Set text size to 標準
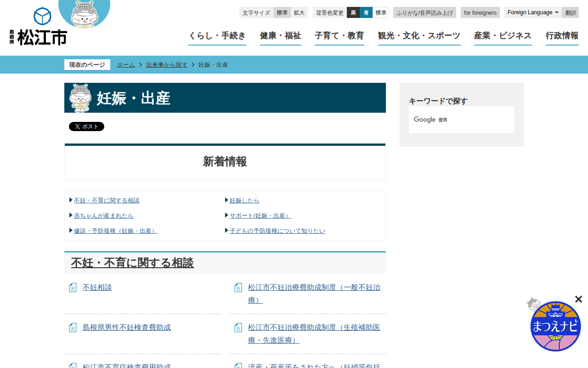Screen dimensions: 588x368 tap(282, 12)
